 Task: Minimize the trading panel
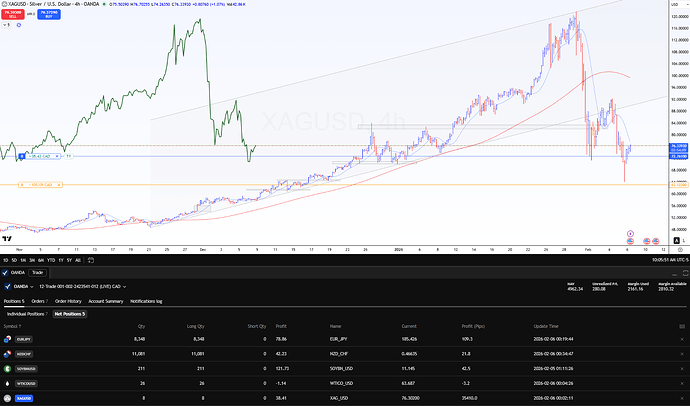point(675,273)
